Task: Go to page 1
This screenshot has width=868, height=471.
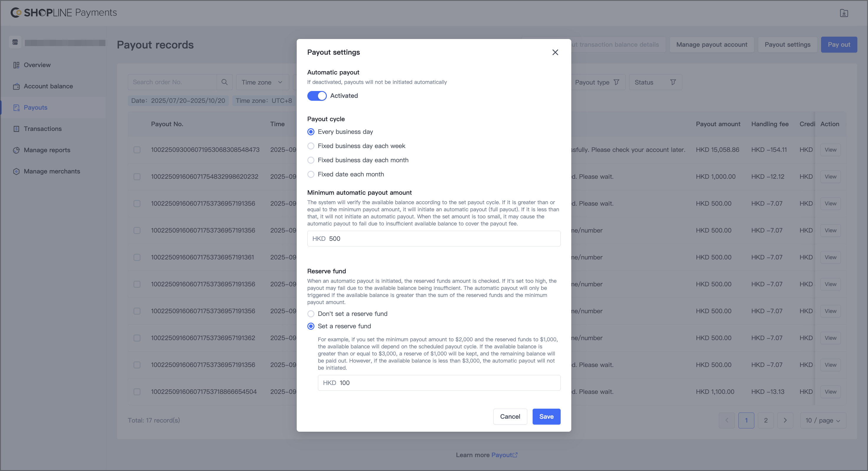Action: [746, 420]
